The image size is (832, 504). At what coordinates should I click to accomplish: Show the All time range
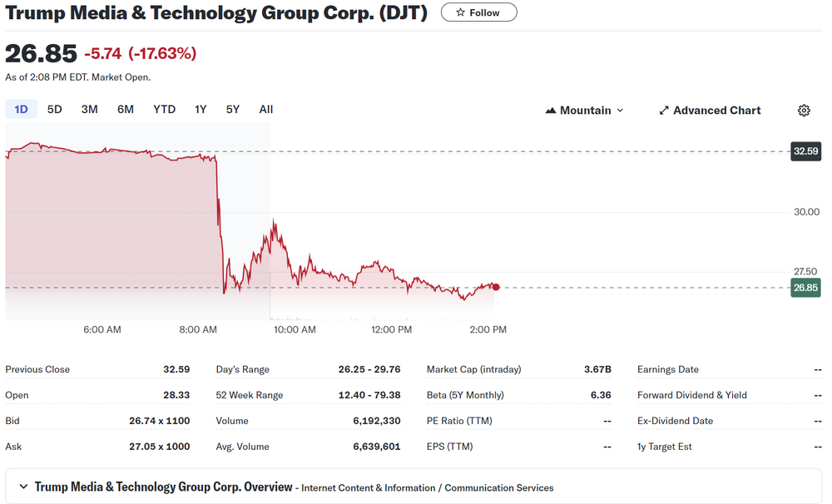tap(265, 110)
